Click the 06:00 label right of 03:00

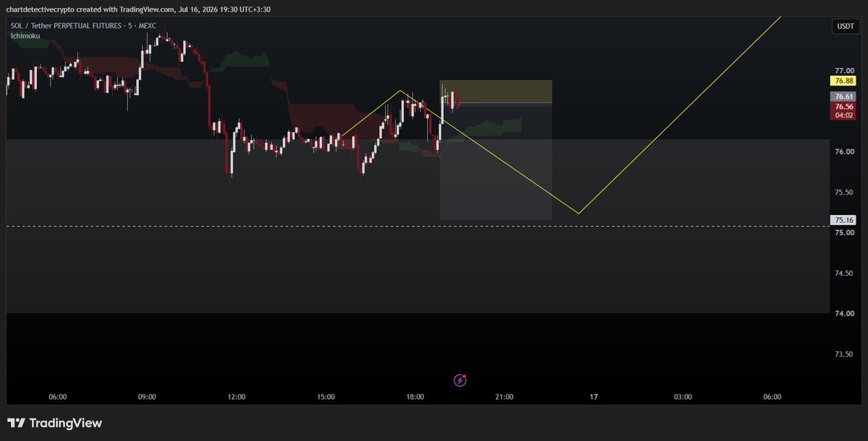coord(772,397)
